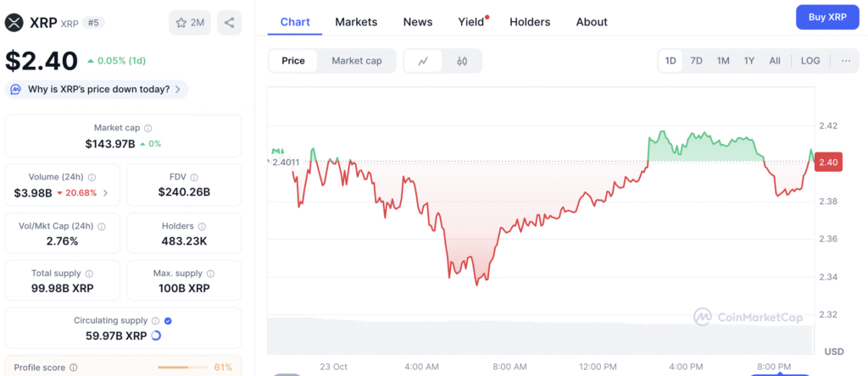Click the XRP coin logo icon
This screenshot has width=868, height=376.
click(16, 23)
